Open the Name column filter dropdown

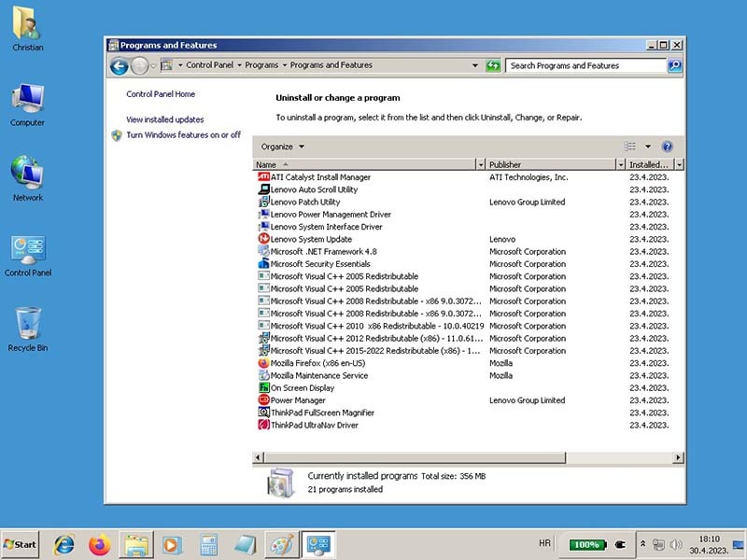[481, 164]
